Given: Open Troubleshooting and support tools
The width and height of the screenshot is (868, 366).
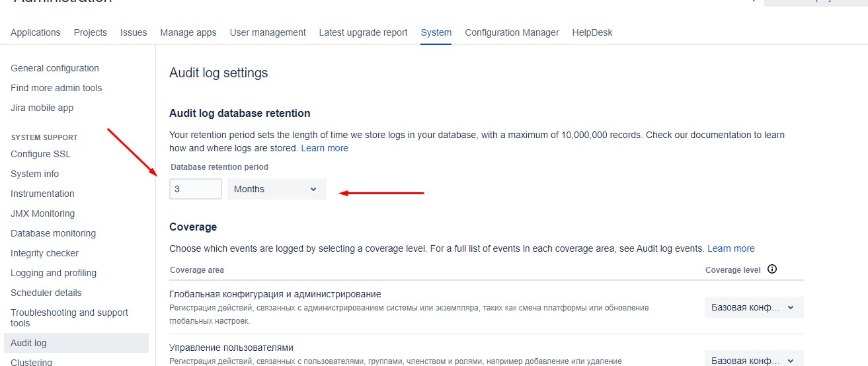Looking at the screenshot, I should (69, 318).
